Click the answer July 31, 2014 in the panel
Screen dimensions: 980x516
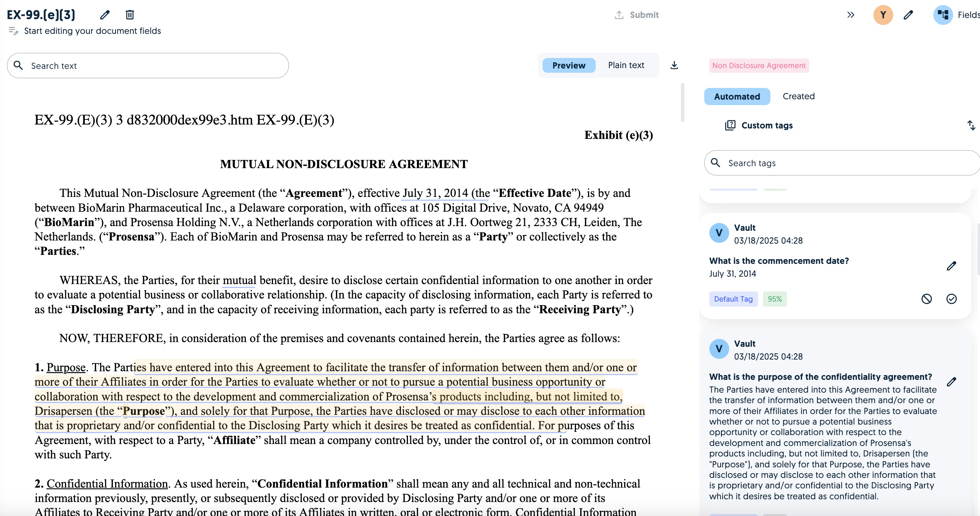[x=733, y=274]
